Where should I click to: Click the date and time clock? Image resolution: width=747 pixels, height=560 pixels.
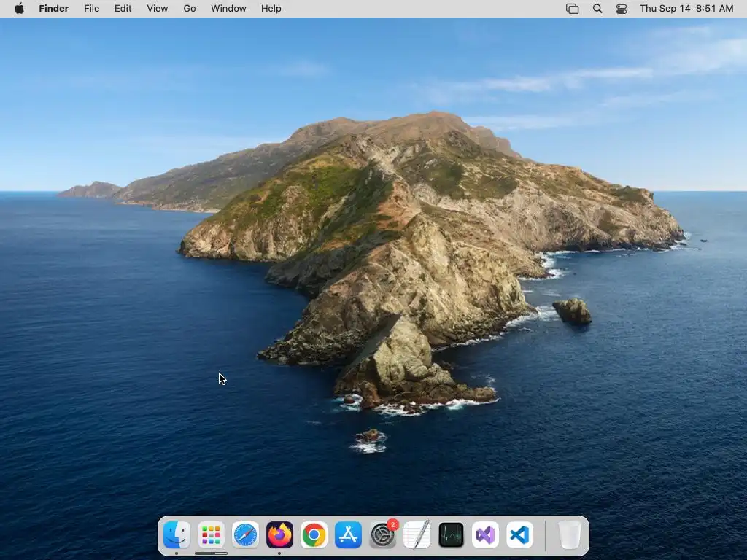pos(686,9)
